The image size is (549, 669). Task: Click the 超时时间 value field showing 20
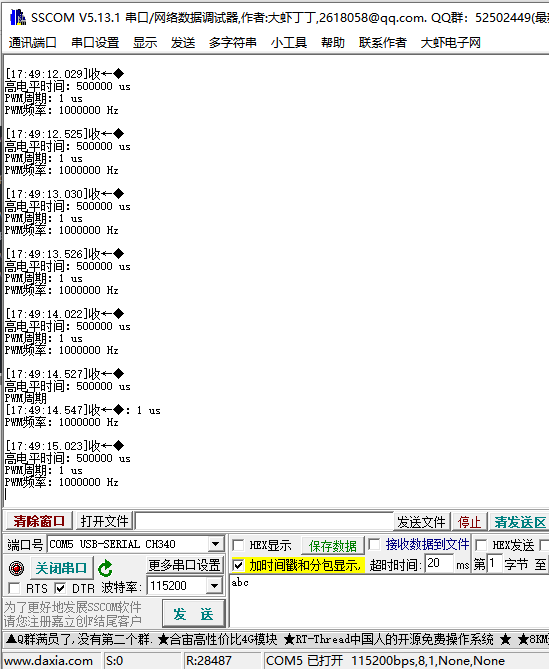(439, 563)
